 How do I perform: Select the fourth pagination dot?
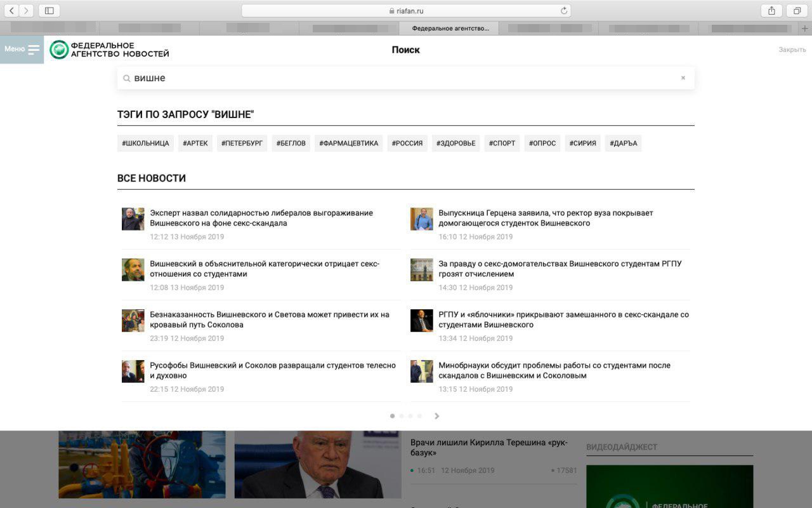[x=419, y=416]
